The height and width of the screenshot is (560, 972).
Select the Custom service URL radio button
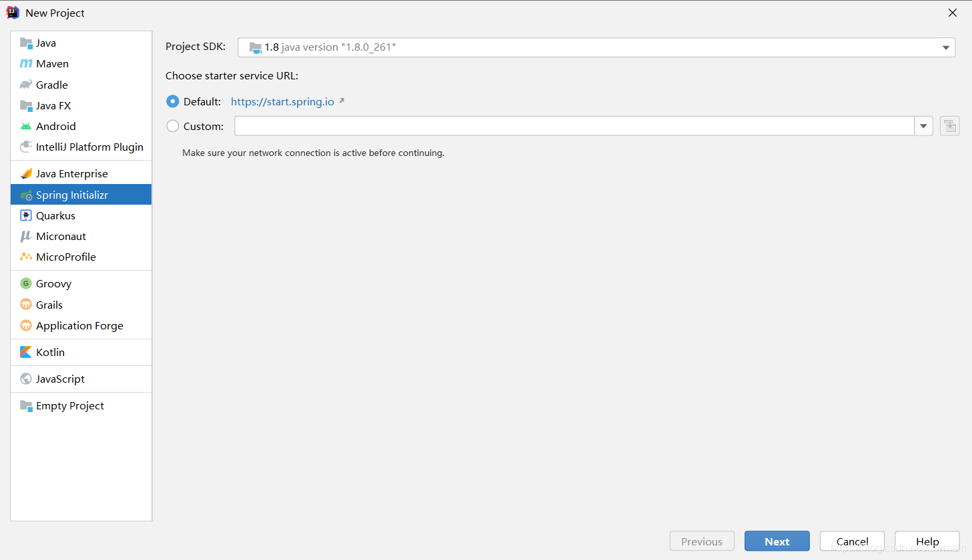point(173,126)
